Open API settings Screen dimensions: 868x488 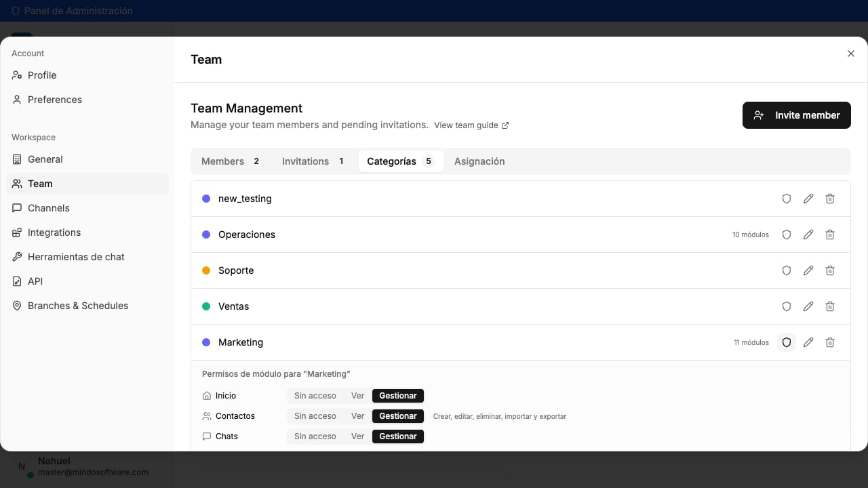[87, 281]
